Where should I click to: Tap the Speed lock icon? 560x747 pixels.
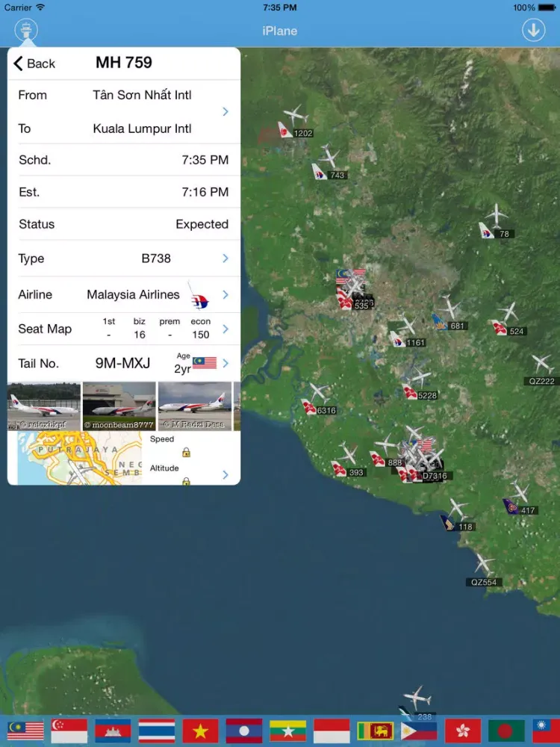[186, 452]
